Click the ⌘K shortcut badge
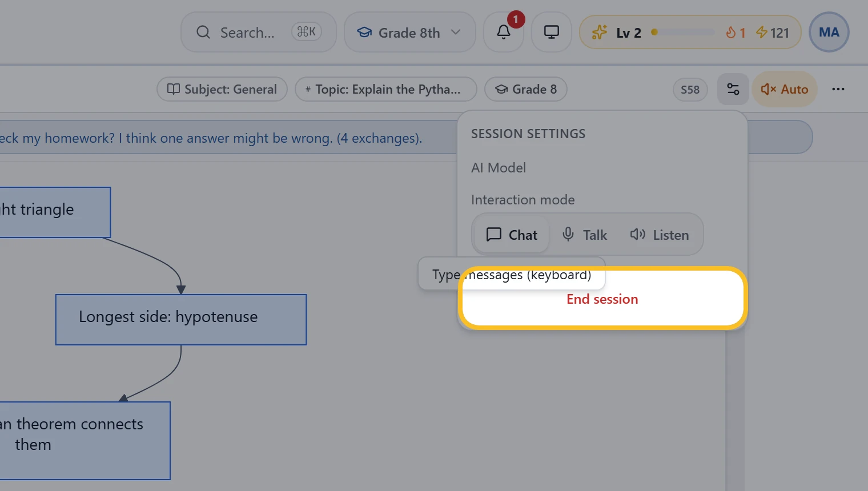This screenshot has width=868, height=491. click(307, 32)
